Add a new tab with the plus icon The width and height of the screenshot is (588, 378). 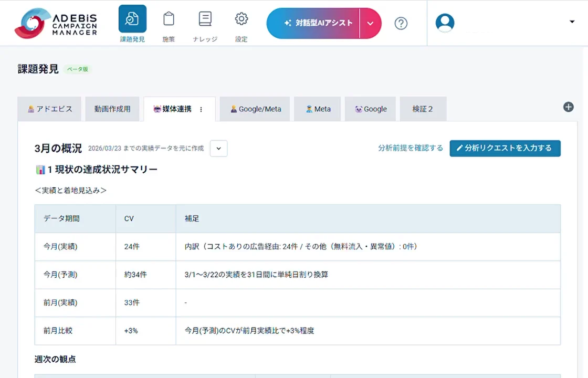(568, 107)
